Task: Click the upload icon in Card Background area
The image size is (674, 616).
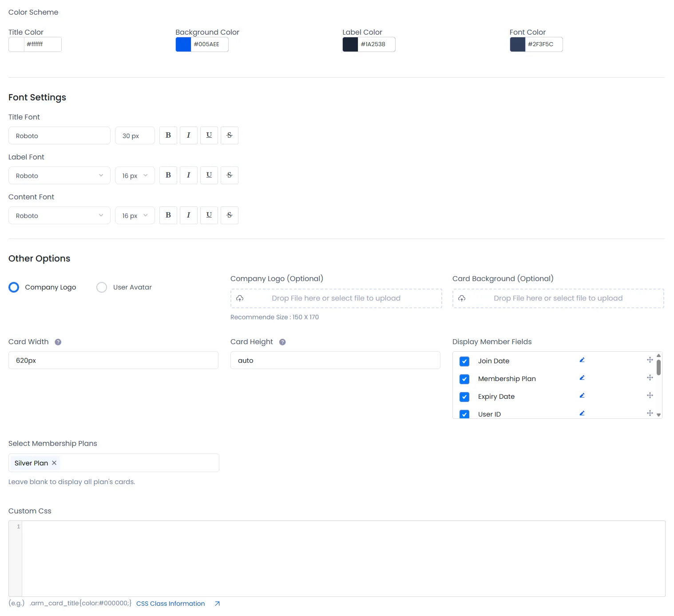Action: coord(462,298)
